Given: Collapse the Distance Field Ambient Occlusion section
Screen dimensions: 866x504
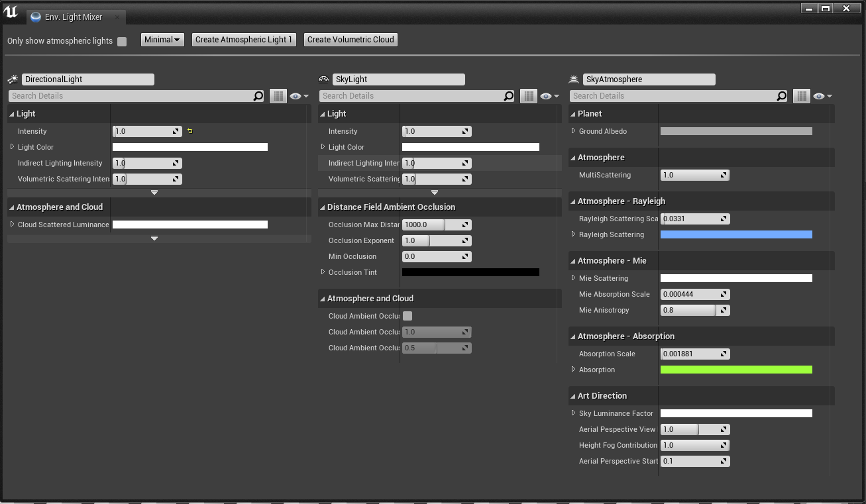Looking at the screenshot, I should pyautogui.click(x=323, y=207).
